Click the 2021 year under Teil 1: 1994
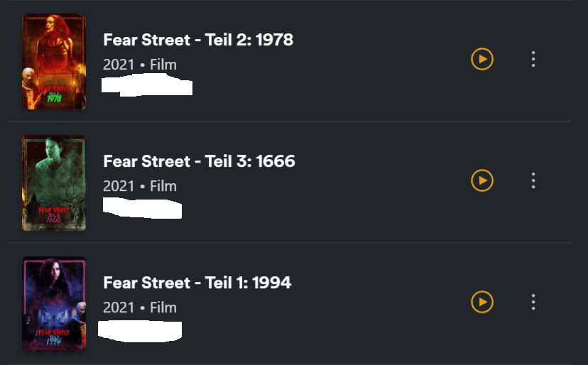The image size is (588, 365). point(119,307)
